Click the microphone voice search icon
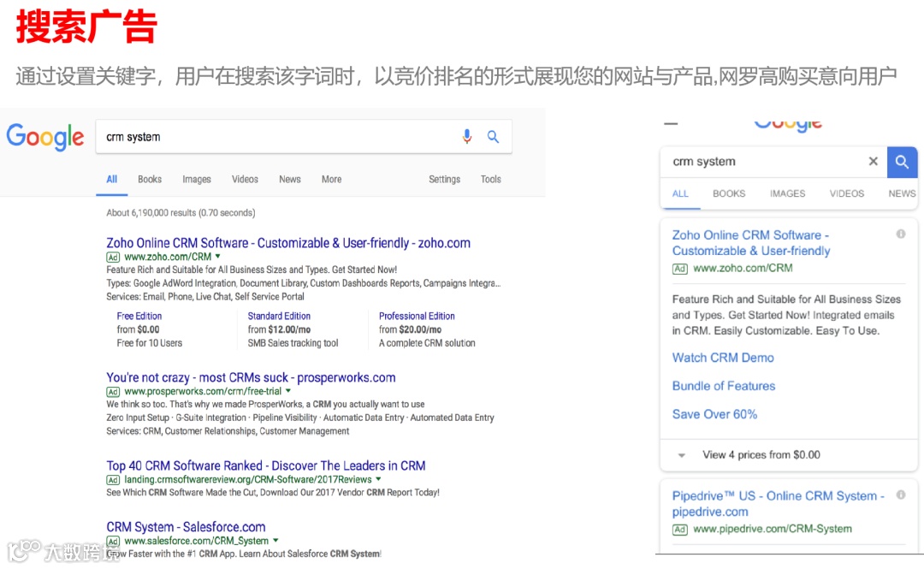Screen dimensions: 924x569 click(467, 137)
